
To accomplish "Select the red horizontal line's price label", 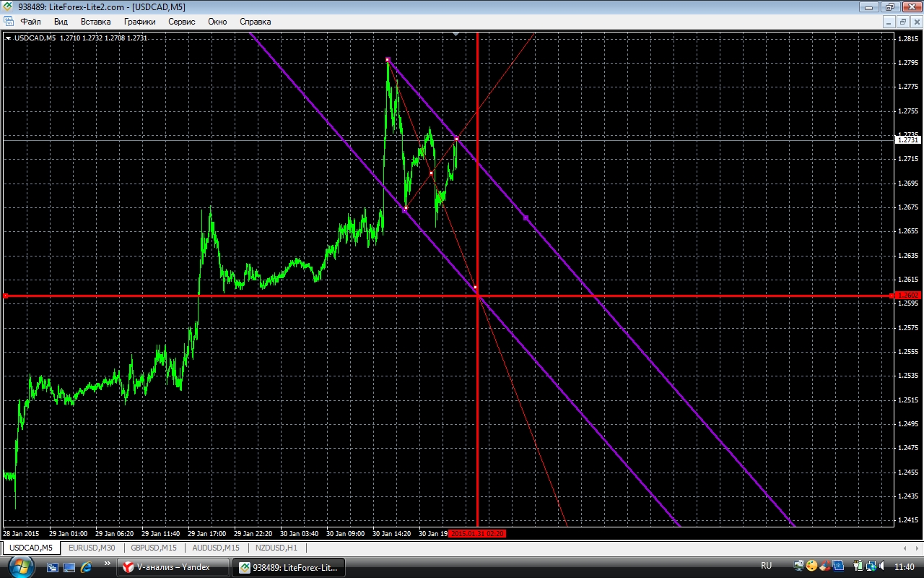I will pos(907,295).
